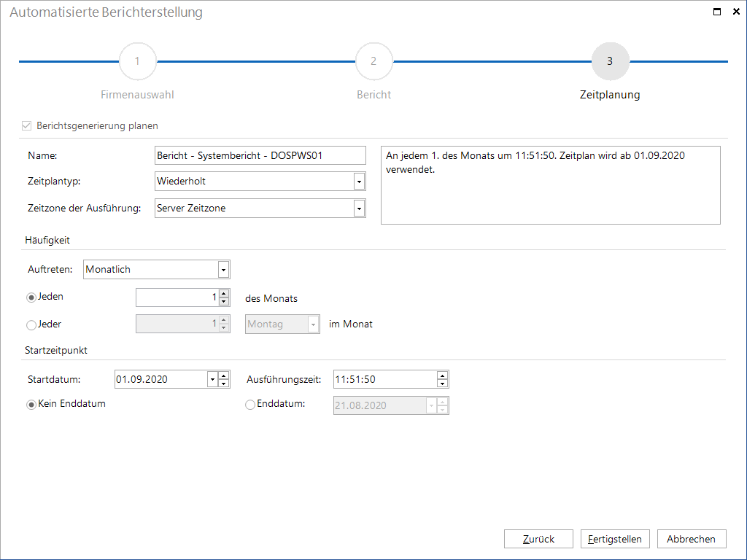Go to wizard step 1 Firmenauswahl circle
747x560 pixels.
[138, 61]
